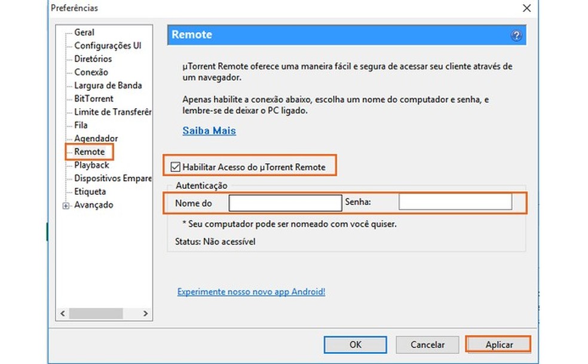Viewport: 588px width, 364px height.
Task: Select the Diretórios category
Action: (x=93, y=59)
